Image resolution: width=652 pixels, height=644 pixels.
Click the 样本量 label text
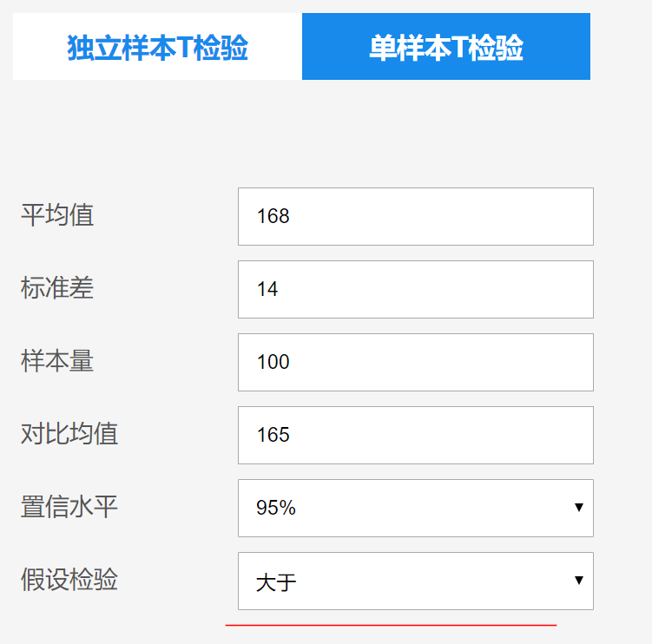tap(57, 361)
